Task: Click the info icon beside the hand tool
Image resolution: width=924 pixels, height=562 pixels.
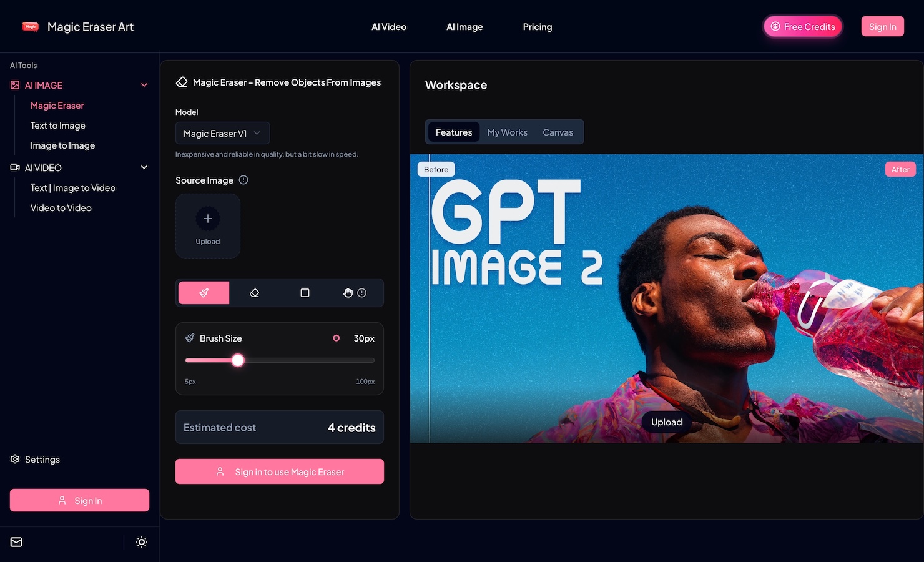Action: click(361, 293)
